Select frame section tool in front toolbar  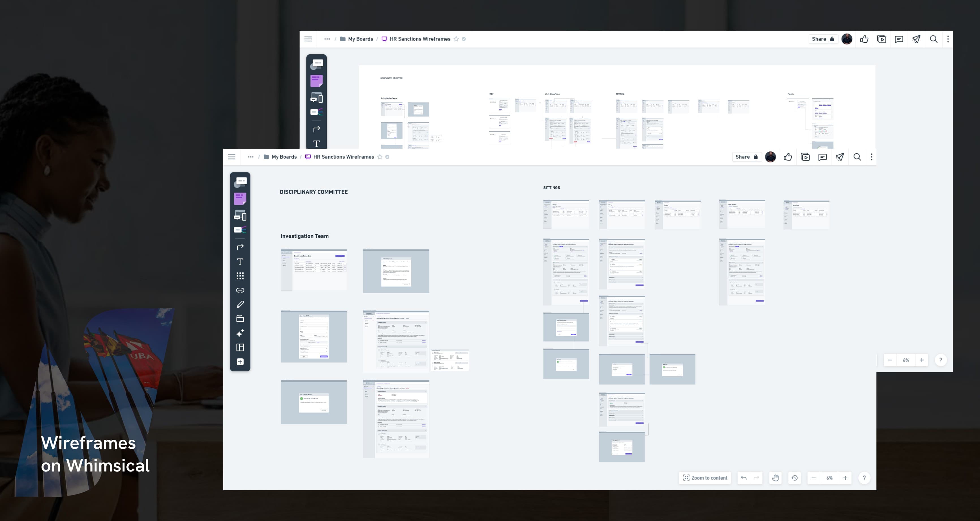pyautogui.click(x=240, y=319)
